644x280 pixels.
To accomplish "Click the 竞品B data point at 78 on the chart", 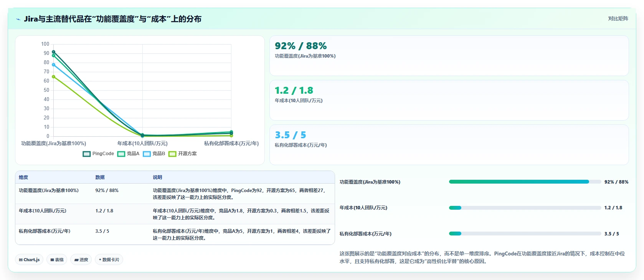I will coord(54,65).
